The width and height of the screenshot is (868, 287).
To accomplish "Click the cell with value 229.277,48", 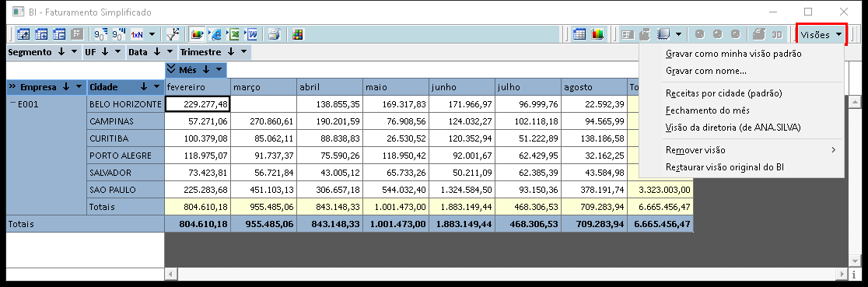I will tap(197, 103).
